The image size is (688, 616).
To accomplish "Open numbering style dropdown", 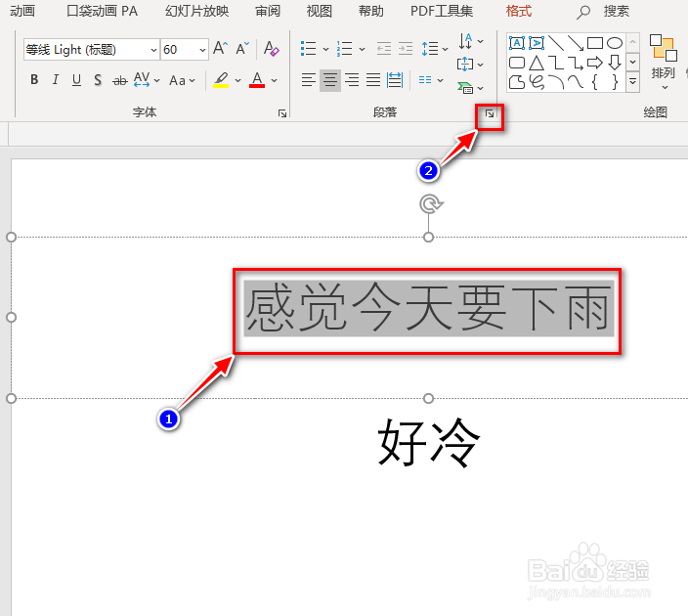I will click(362, 49).
